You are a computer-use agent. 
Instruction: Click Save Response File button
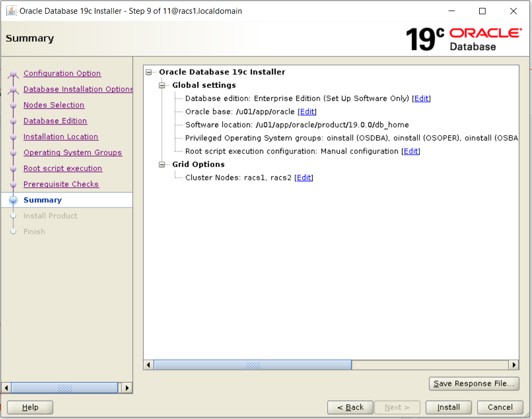474,384
